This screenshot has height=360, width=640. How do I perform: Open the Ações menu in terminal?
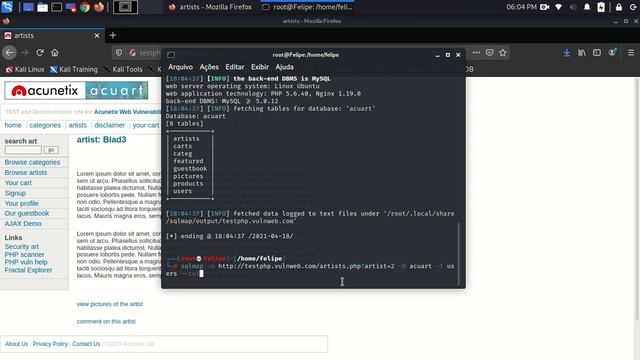[x=209, y=67]
